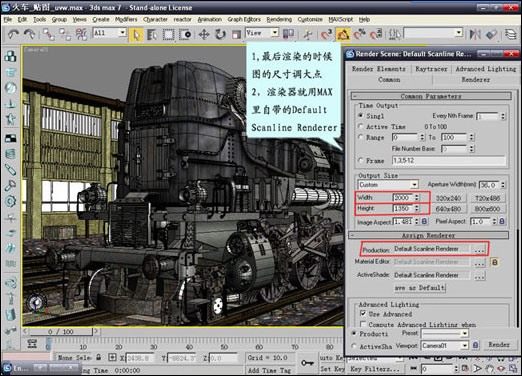The image size is (522, 376).
Task: Click the Undo arrow icon
Action: click(14, 34)
